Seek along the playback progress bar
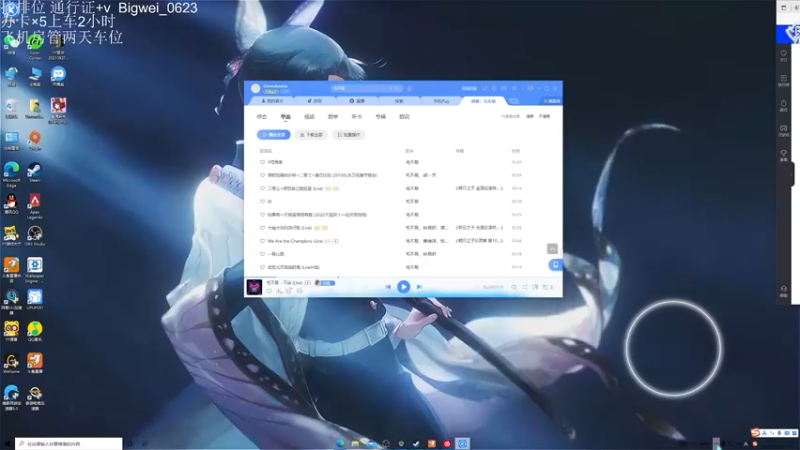The width and height of the screenshot is (800, 450). [403, 278]
